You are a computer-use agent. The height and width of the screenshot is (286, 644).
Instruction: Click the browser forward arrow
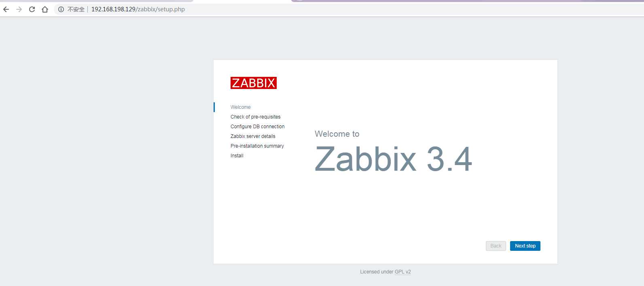(19, 9)
